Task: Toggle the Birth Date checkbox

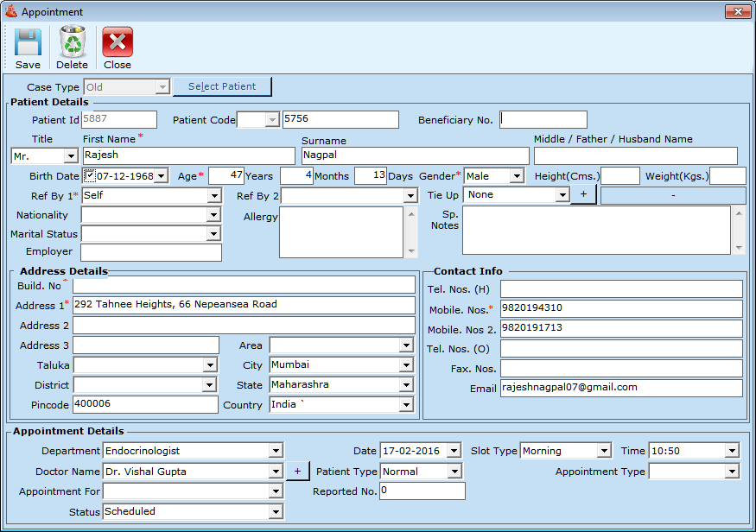Action: coord(90,176)
